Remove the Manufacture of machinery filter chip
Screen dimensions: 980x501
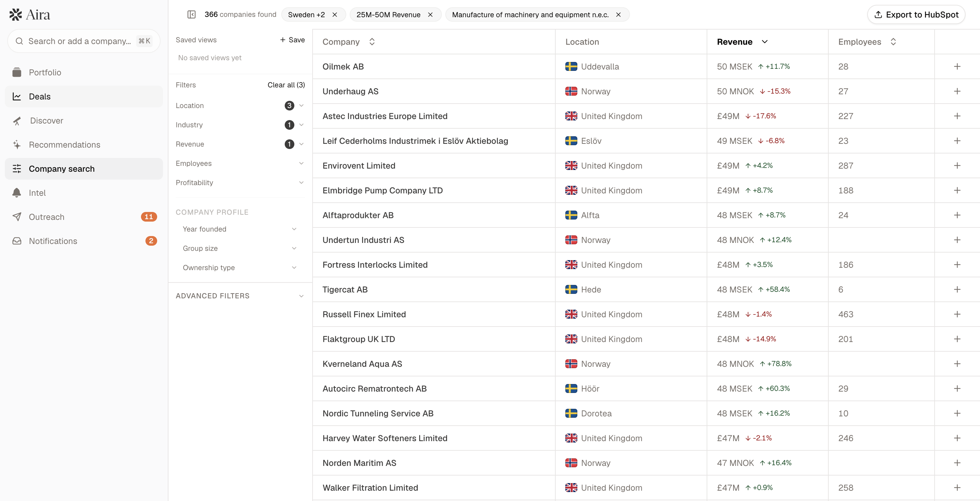tap(619, 14)
